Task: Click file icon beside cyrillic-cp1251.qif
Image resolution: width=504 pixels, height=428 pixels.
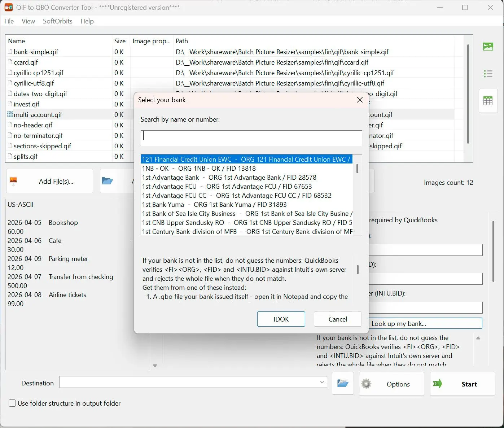Action: pyautogui.click(x=10, y=73)
